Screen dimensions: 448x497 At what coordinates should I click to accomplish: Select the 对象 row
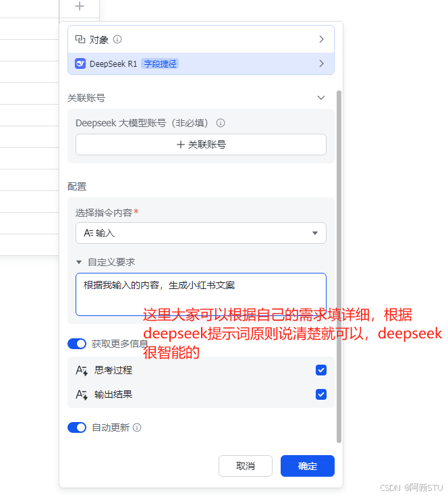point(201,39)
